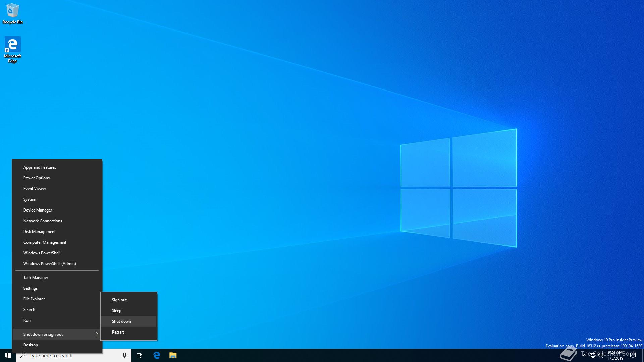Open the volume control in system tray
This screenshot has width=644, height=362.
tap(600, 356)
